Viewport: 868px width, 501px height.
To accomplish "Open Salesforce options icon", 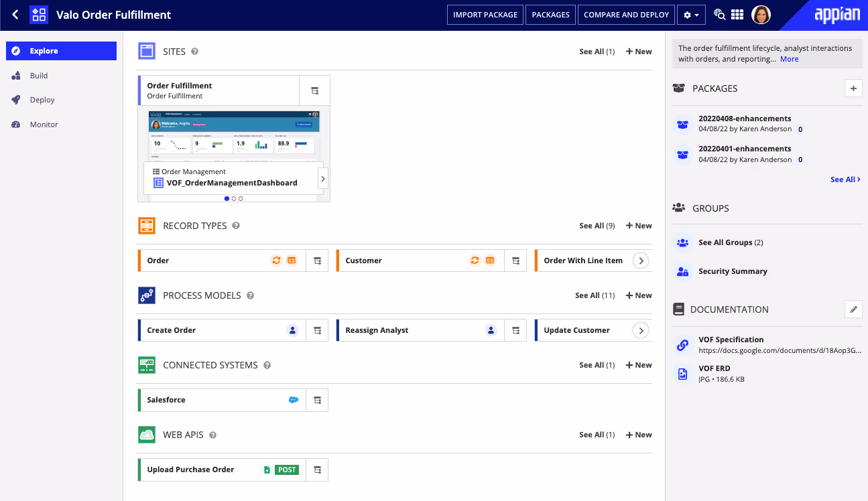I will (x=317, y=400).
